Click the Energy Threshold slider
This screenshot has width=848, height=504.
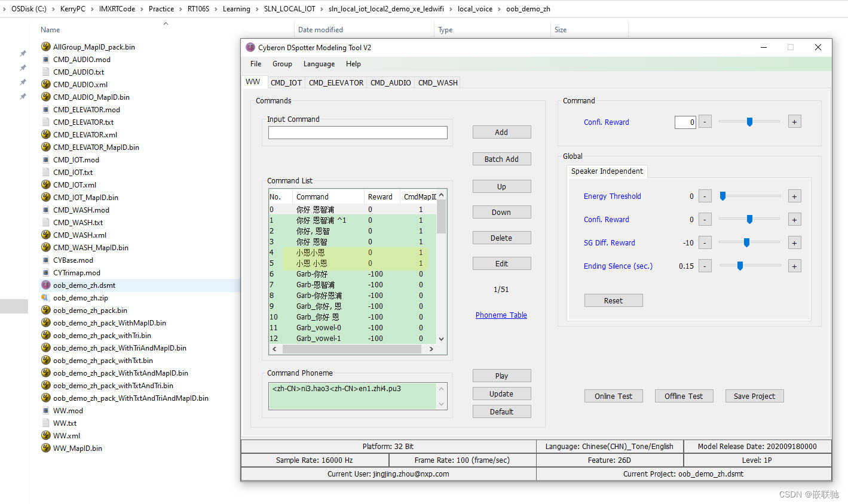tap(750, 196)
